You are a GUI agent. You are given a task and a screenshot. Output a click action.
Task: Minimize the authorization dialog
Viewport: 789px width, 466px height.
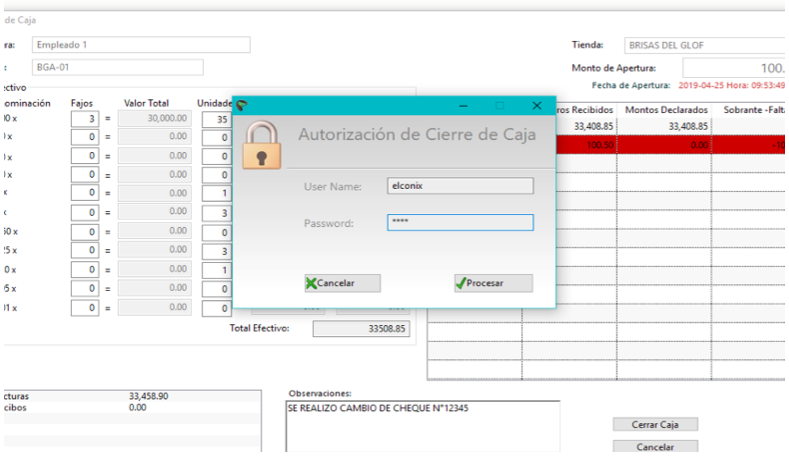coord(463,106)
